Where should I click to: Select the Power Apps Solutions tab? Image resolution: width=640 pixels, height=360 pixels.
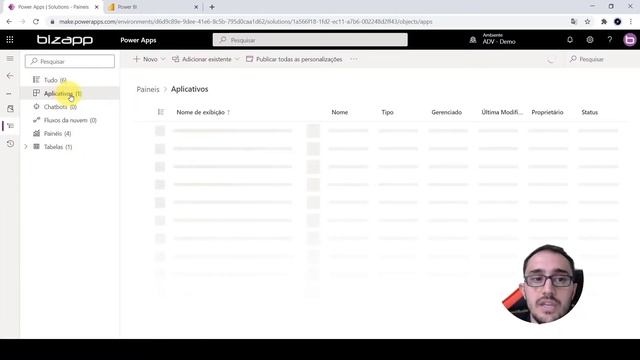(x=53, y=7)
